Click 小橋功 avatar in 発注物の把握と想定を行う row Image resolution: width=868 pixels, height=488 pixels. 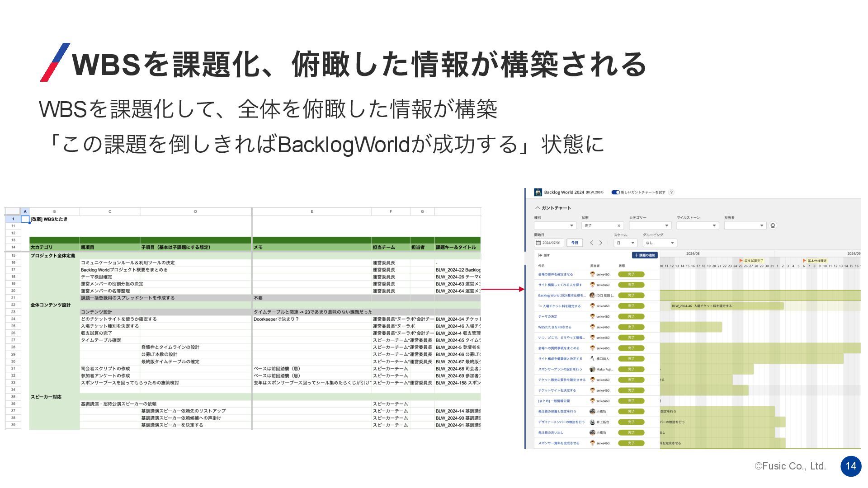[x=592, y=412]
